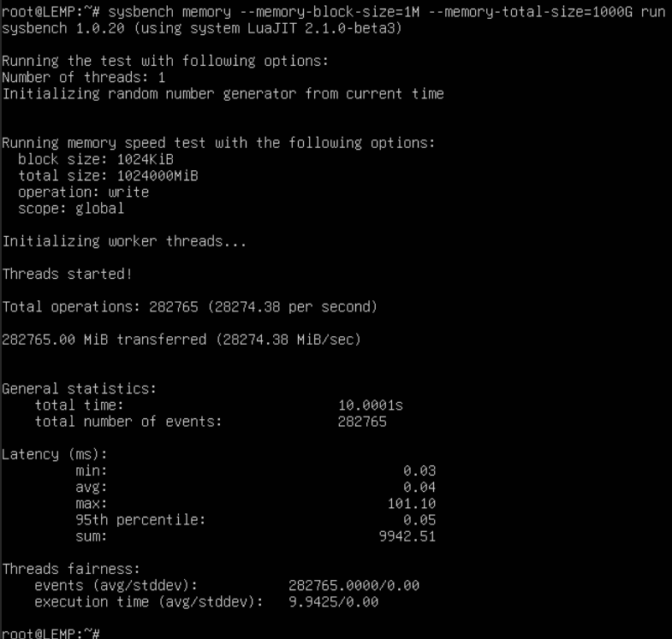The width and height of the screenshot is (672, 639).
Task: Click the total time value 10.0001s
Action: pyautogui.click(x=371, y=405)
